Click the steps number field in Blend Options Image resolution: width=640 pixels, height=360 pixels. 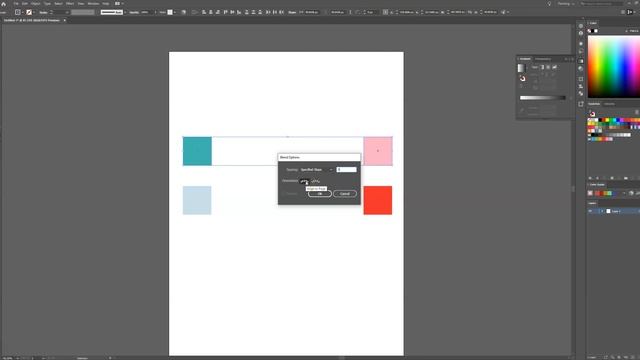click(x=346, y=169)
